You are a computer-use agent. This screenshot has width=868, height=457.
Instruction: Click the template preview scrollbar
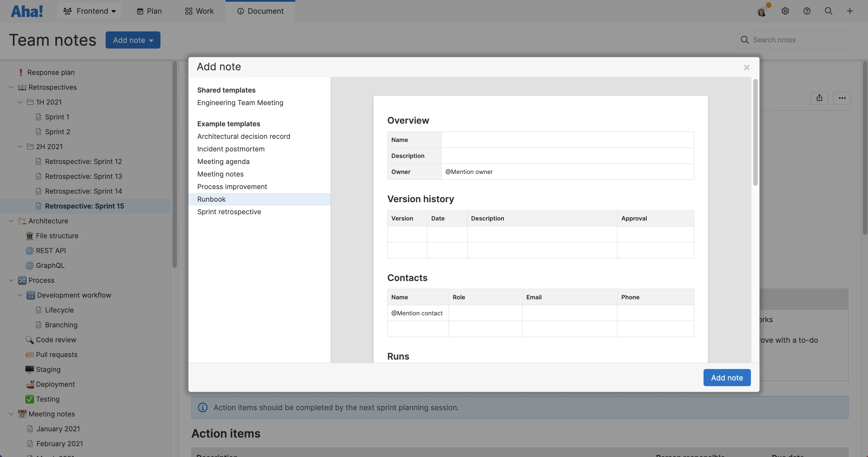[x=755, y=132]
